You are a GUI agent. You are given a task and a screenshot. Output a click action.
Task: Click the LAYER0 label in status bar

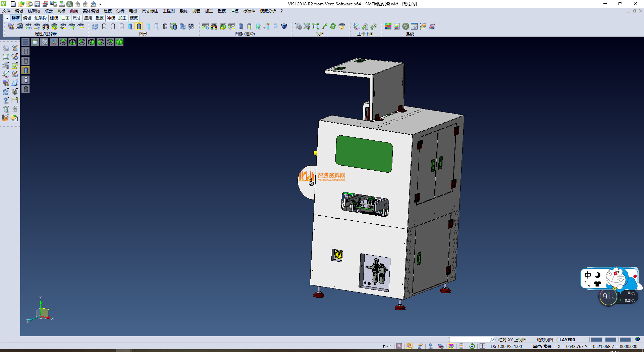coord(567,340)
